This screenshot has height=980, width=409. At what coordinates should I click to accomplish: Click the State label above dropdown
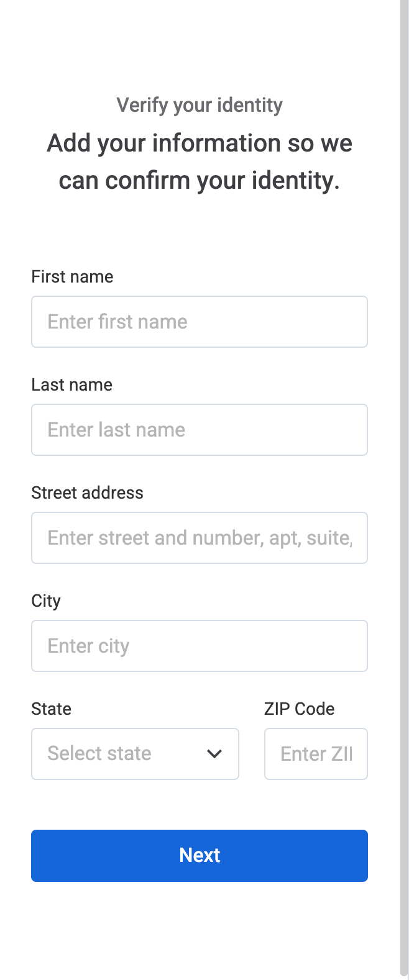(x=52, y=709)
